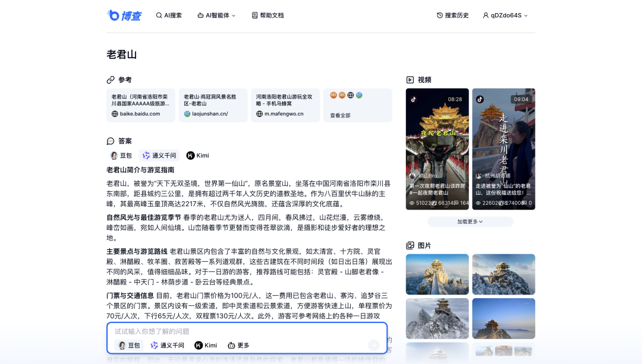Open the qDZdo64S account dropdown
This screenshot has height=364, width=642.
505,15
